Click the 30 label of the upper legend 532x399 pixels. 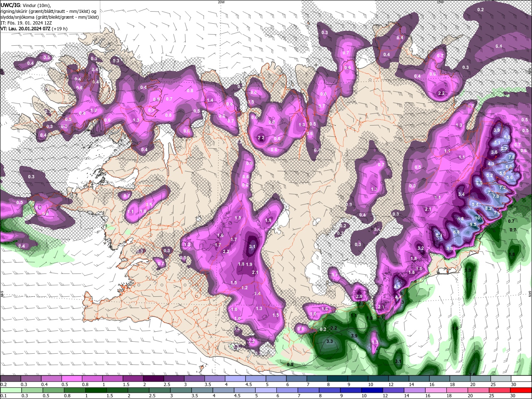(x=513, y=384)
